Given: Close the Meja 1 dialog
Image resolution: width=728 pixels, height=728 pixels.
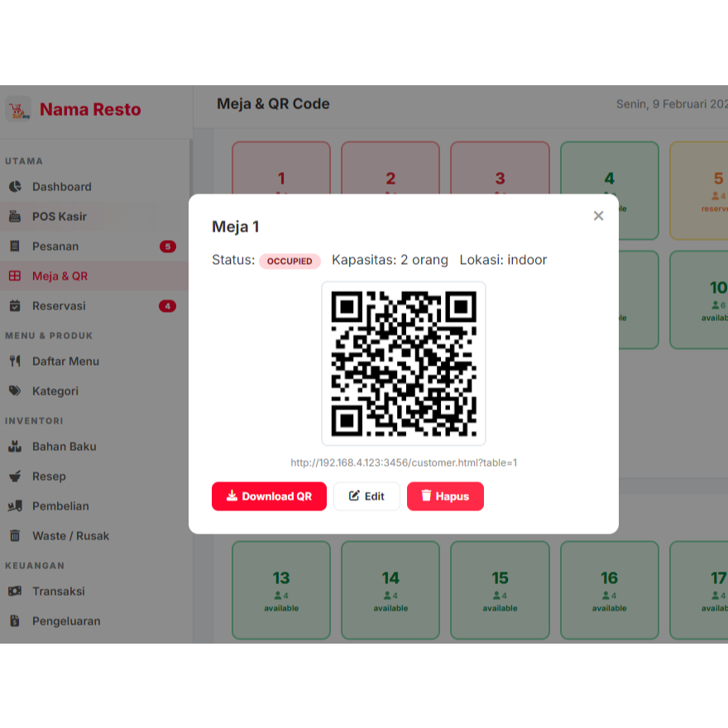Looking at the screenshot, I should [598, 216].
